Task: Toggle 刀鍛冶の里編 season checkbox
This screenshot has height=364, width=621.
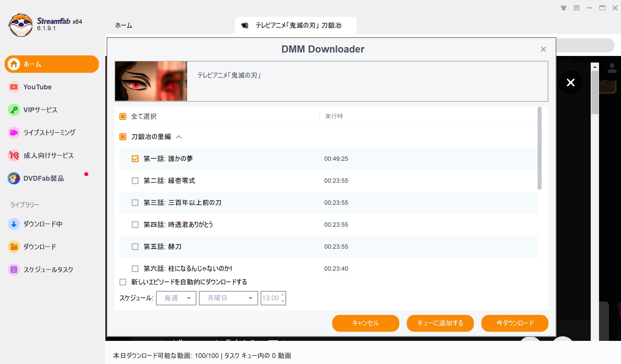Action: click(x=123, y=137)
